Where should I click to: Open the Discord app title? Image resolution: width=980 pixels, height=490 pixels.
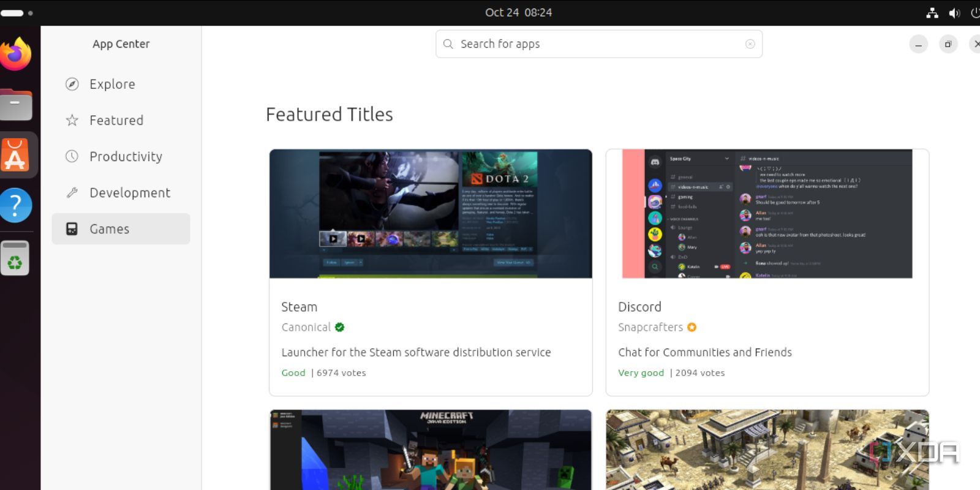click(x=639, y=307)
